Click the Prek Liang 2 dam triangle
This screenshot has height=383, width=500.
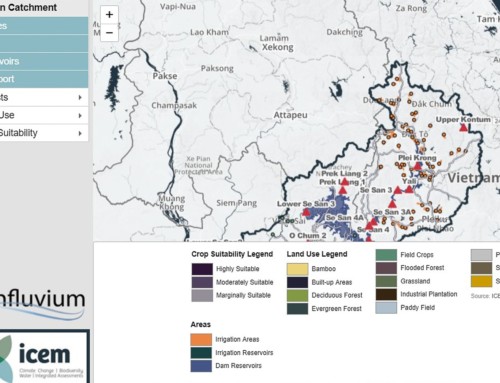point(345,182)
